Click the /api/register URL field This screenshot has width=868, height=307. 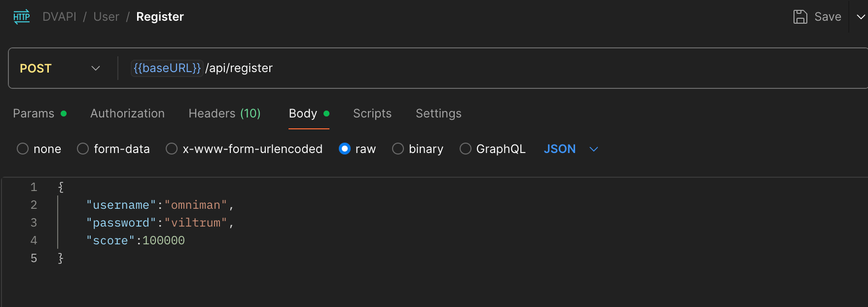click(239, 68)
